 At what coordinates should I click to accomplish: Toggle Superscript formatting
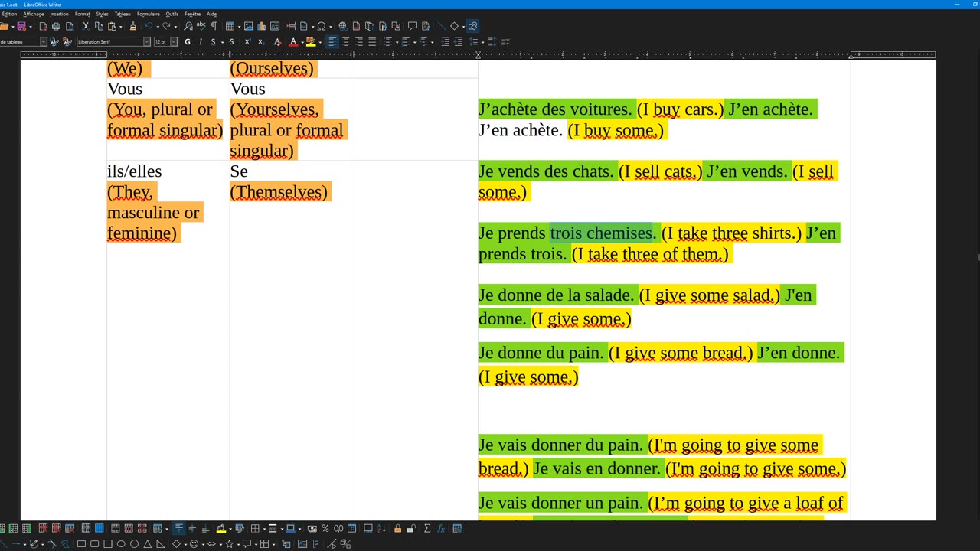(x=247, y=42)
